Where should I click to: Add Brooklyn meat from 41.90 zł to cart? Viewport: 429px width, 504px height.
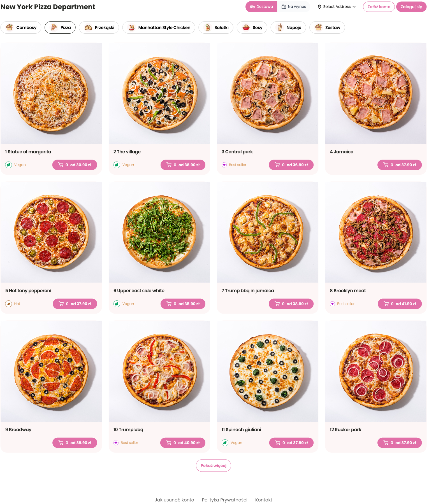pos(400,304)
